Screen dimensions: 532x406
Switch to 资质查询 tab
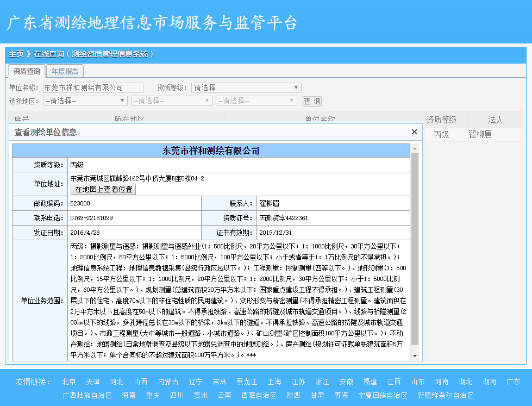pos(27,71)
